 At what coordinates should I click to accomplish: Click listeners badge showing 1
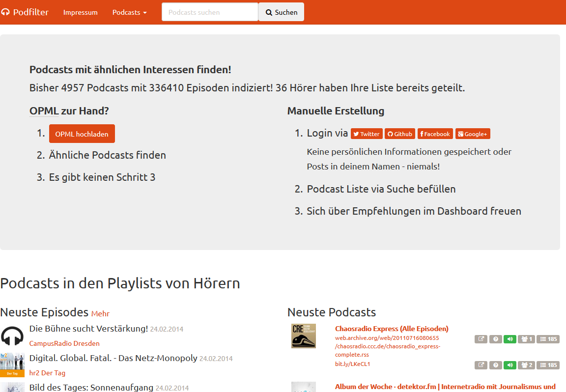point(526,339)
